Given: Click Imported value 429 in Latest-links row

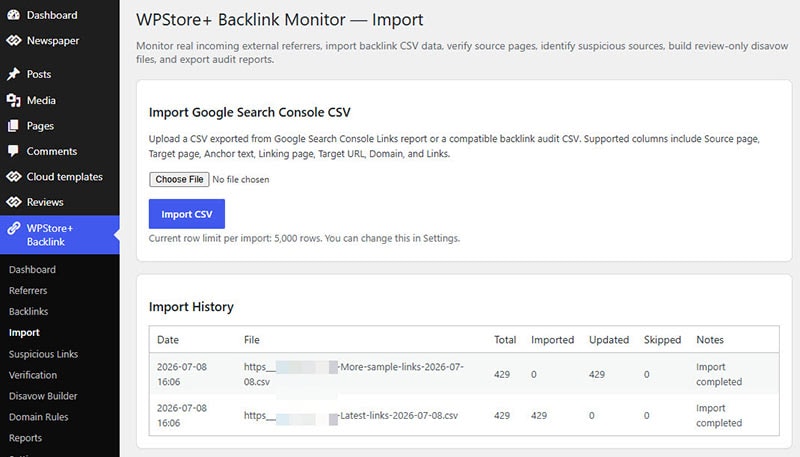Looking at the screenshot, I should (539, 416).
